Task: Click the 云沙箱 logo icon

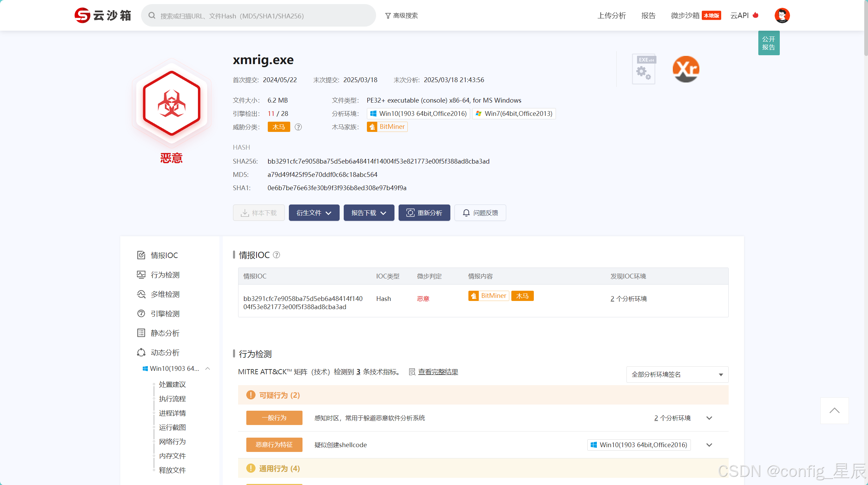Action: click(82, 15)
